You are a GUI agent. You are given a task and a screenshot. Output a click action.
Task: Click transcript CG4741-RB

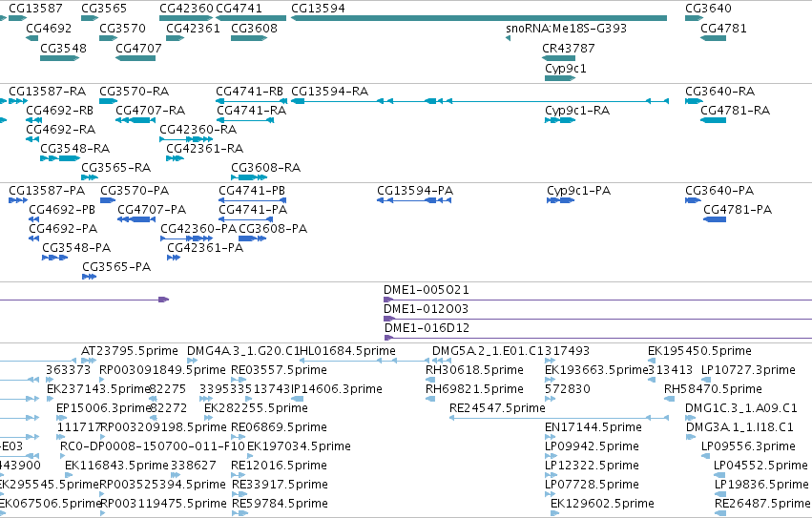click(x=251, y=101)
